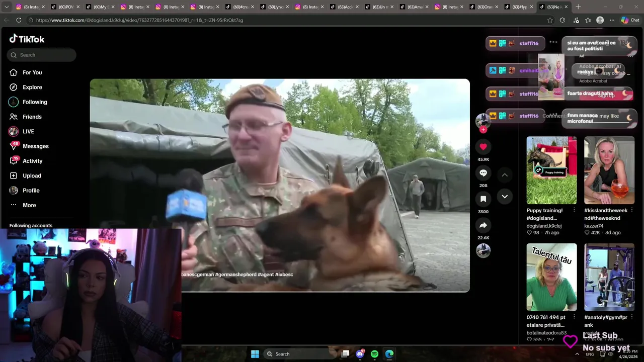Image resolution: width=644 pixels, height=362 pixels.
Task: Click the TikTok search field
Action: tap(42, 55)
